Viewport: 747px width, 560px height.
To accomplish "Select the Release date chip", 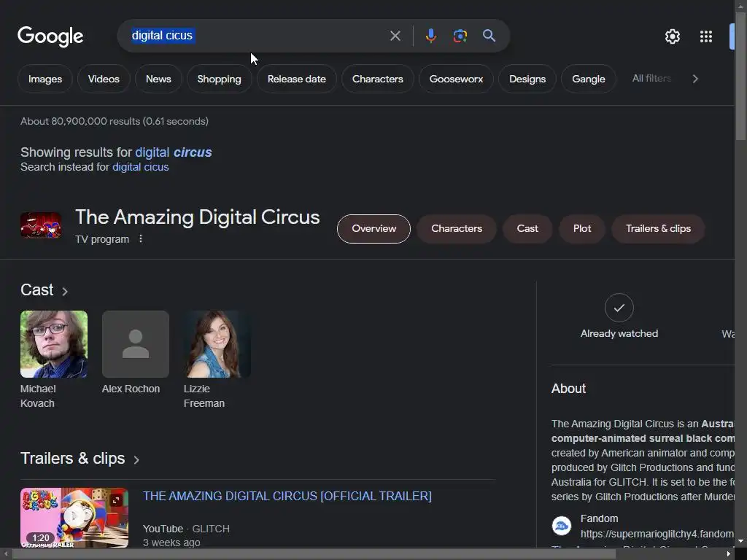I will [296, 79].
